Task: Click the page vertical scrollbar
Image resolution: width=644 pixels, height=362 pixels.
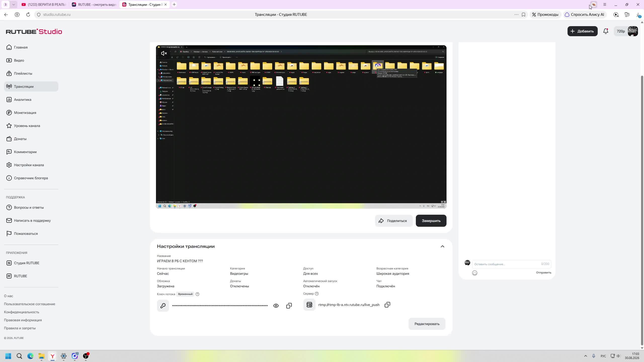Action: pyautogui.click(x=642, y=210)
